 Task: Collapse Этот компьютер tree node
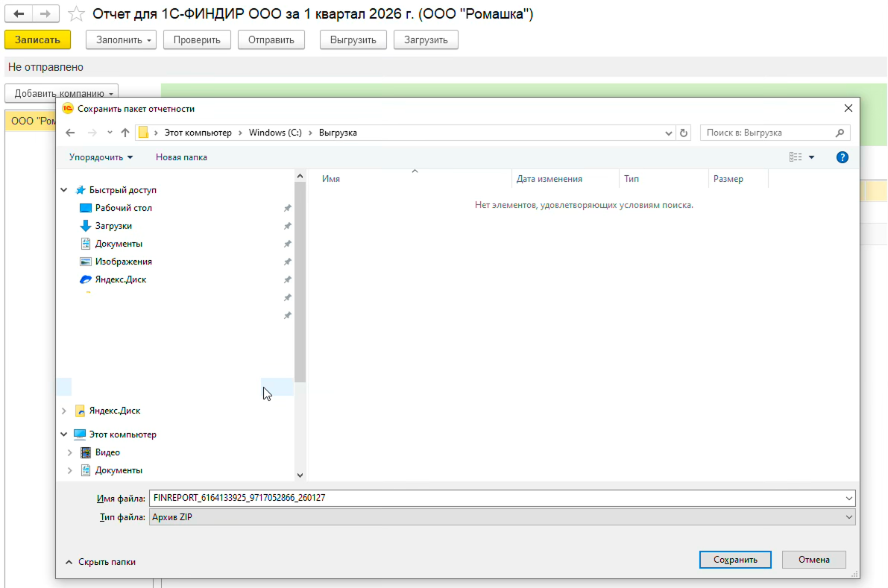pyautogui.click(x=64, y=434)
